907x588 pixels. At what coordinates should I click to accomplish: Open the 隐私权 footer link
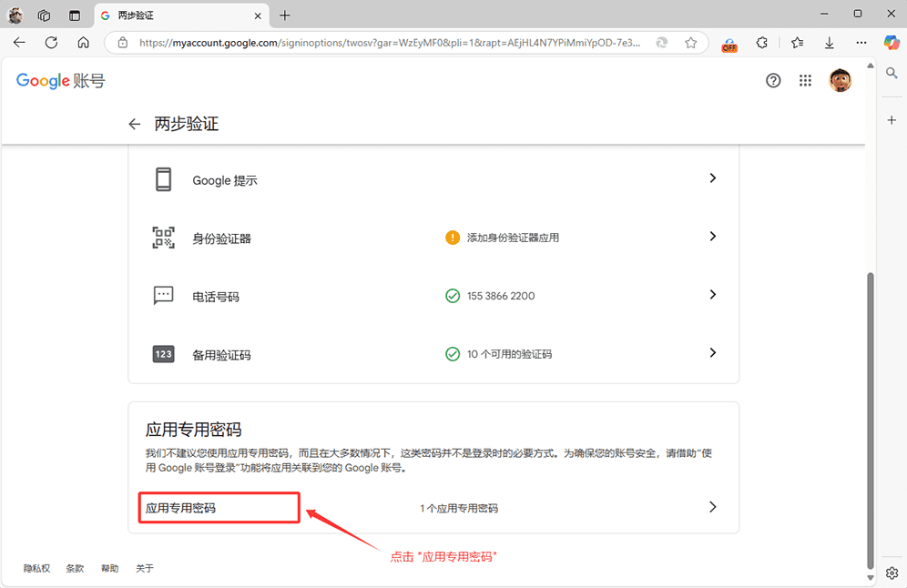tap(36, 568)
